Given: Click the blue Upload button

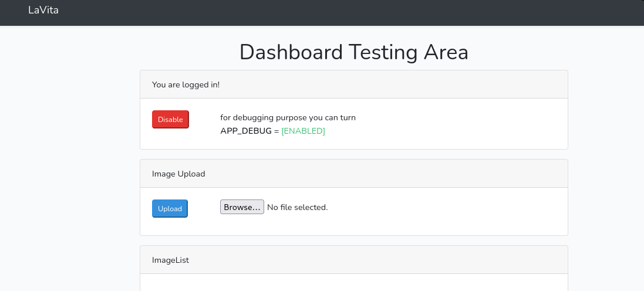Looking at the screenshot, I should pyautogui.click(x=170, y=208).
